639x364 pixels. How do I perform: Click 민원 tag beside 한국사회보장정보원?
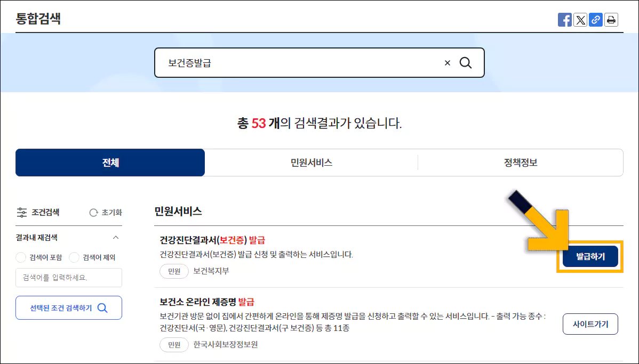tap(174, 344)
